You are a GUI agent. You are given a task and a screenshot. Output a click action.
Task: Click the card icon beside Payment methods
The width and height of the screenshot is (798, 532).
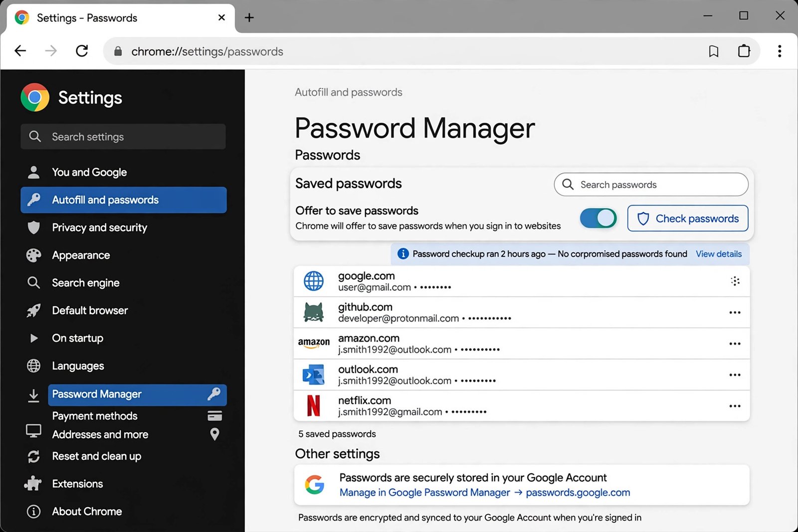click(214, 416)
